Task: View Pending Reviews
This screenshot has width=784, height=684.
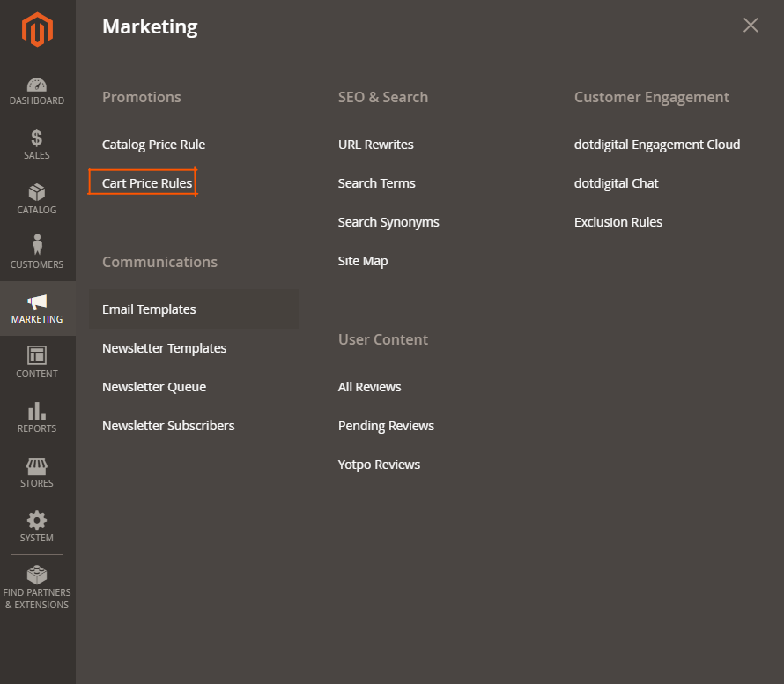Action: [x=386, y=426]
